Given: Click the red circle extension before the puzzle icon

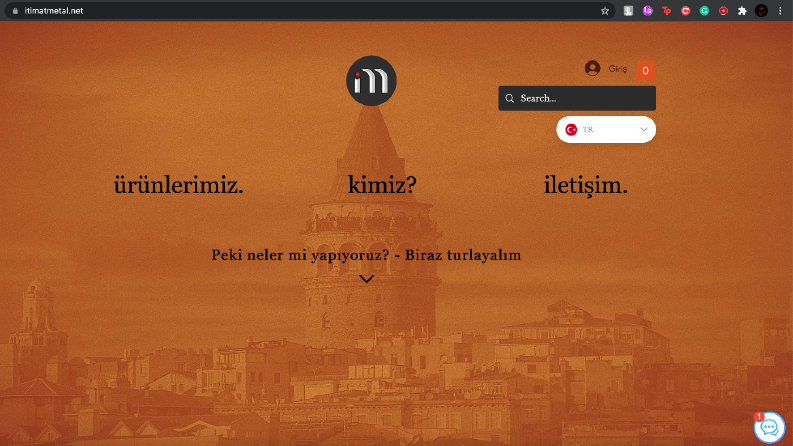Looking at the screenshot, I should [x=723, y=11].
